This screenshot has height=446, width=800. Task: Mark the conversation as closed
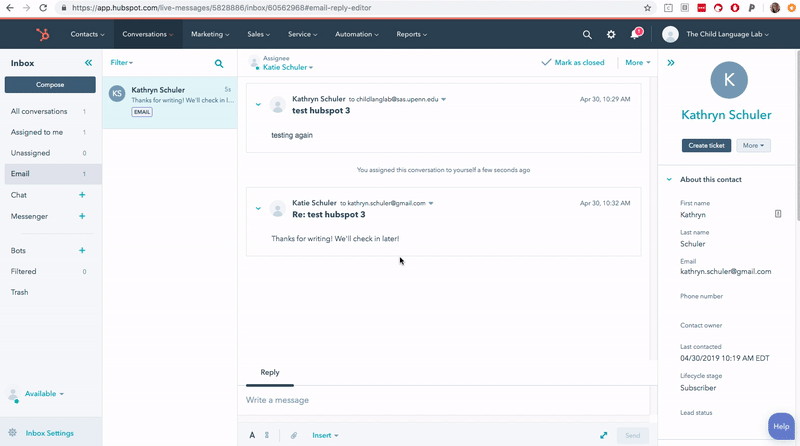point(573,62)
